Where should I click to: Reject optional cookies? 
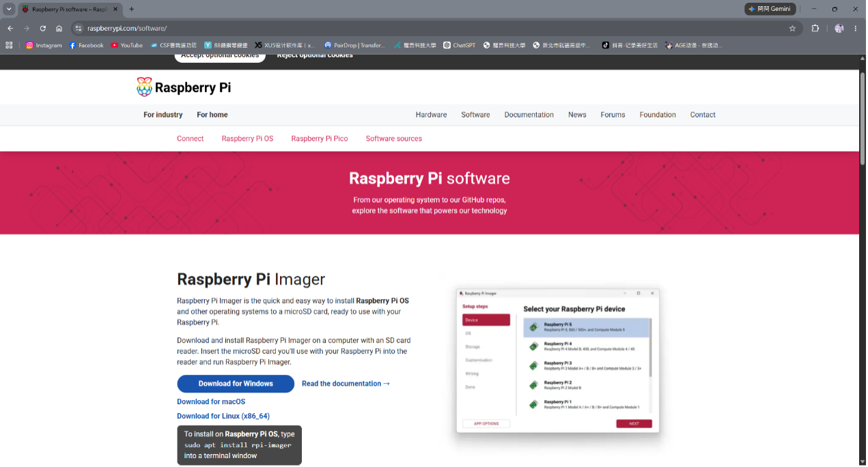click(x=315, y=56)
